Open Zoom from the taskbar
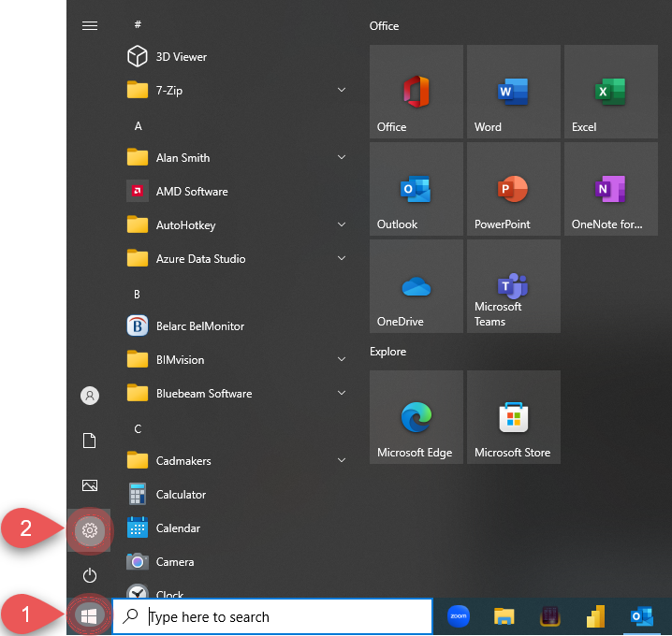Viewport: 672px width, 636px height. [459, 616]
